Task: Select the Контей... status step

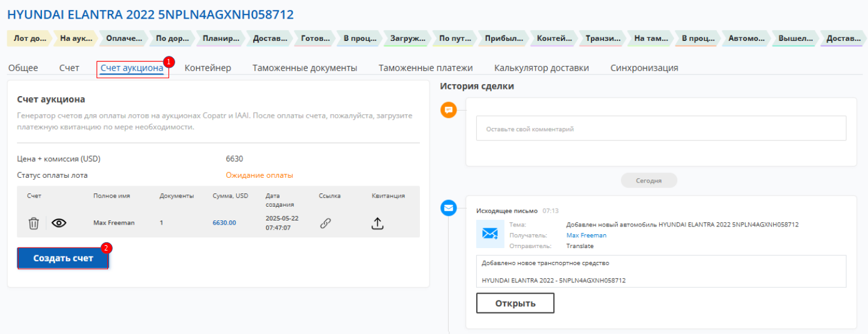Action: pos(554,38)
